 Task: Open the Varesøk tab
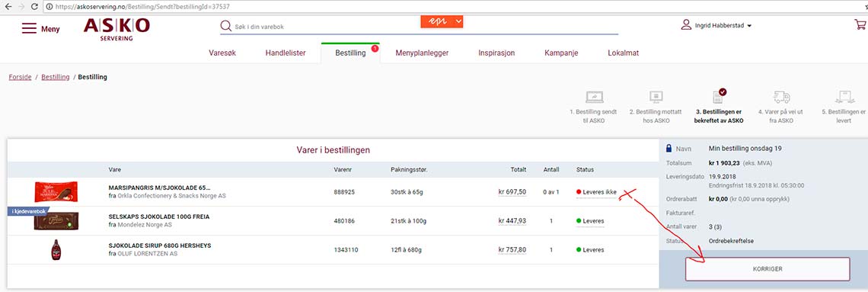(222, 53)
